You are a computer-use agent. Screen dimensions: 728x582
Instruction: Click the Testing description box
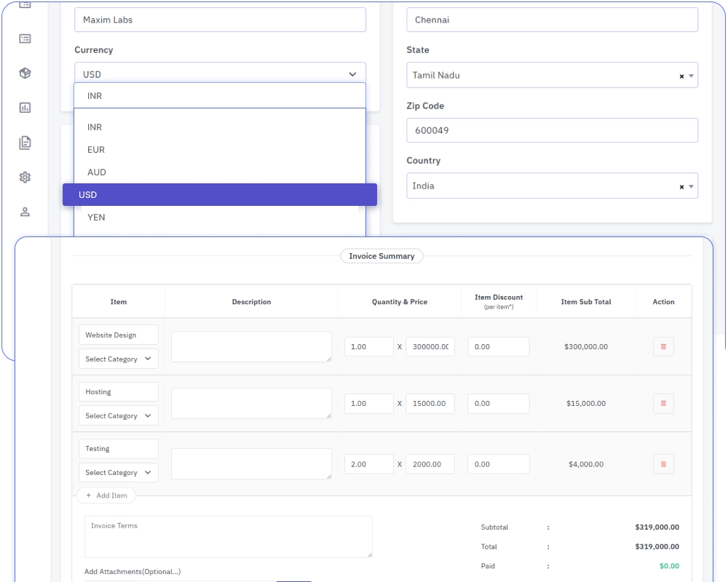click(251, 464)
